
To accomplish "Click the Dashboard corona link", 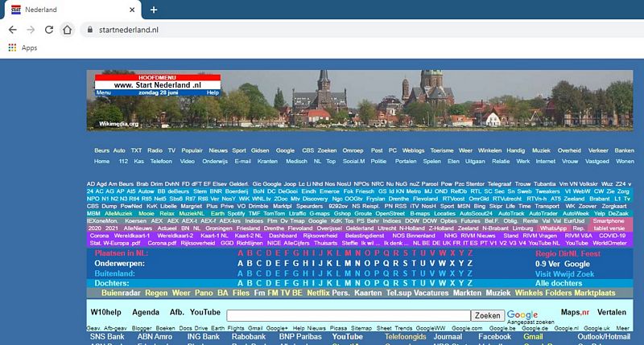I will (283, 236).
